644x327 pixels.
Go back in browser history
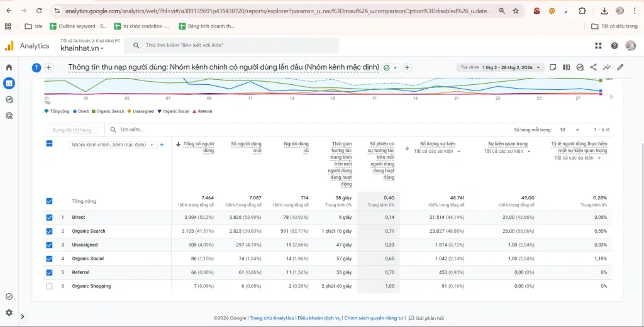[x=9, y=11]
